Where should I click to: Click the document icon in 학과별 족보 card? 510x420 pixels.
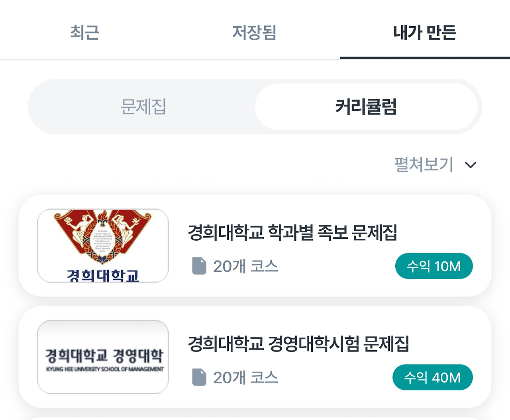click(x=199, y=266)
